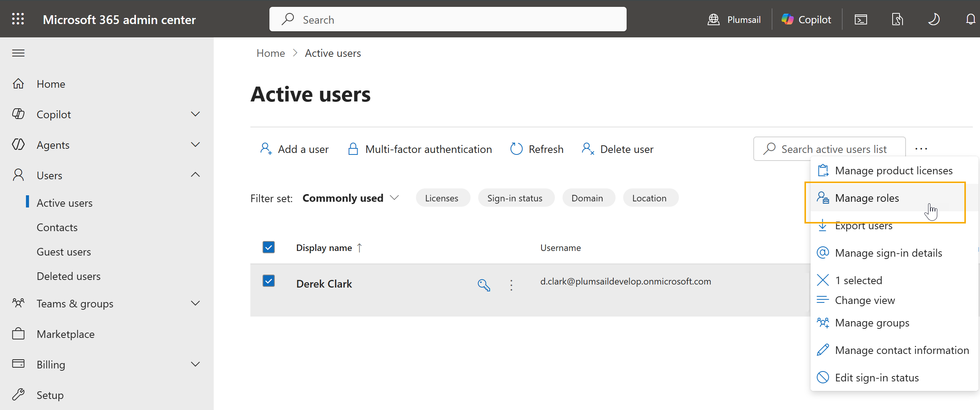Expand the Agents sidebar section chevron
The height and width of the screenshot is (410, 980).
(x=195, y=145)
